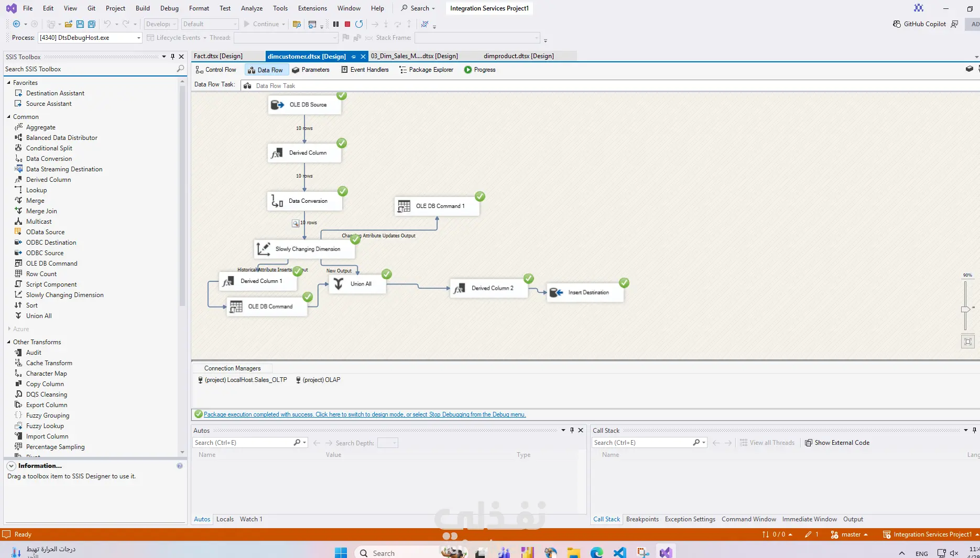Click the Save All icon in toolbar
This screenshot has height=558, width=980.
coord(92,24)
